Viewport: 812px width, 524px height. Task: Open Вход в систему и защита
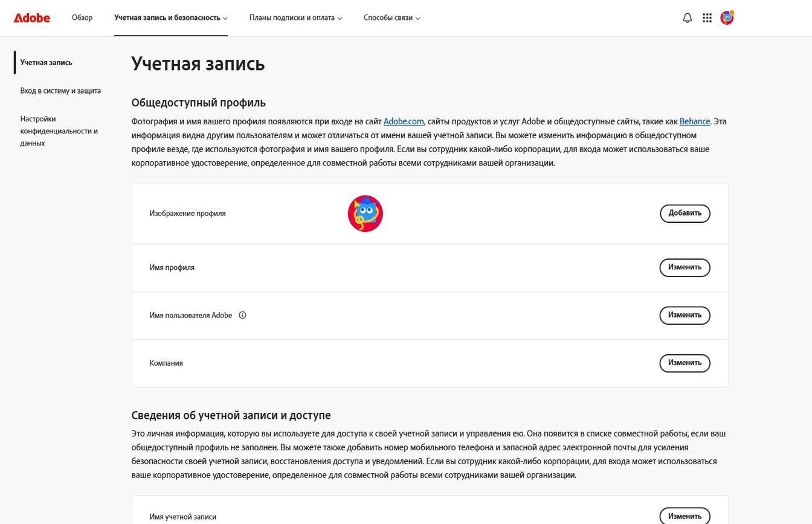60,91
